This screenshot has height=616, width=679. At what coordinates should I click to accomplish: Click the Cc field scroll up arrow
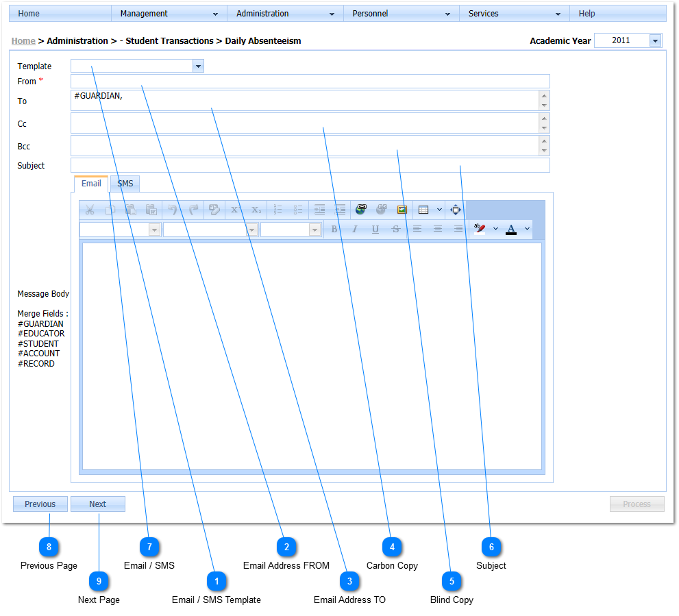click(544, 119)
